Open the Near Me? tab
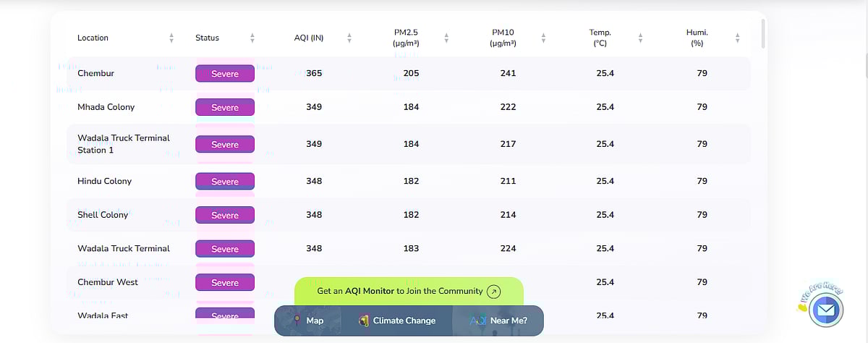 (x=499, y=321)
